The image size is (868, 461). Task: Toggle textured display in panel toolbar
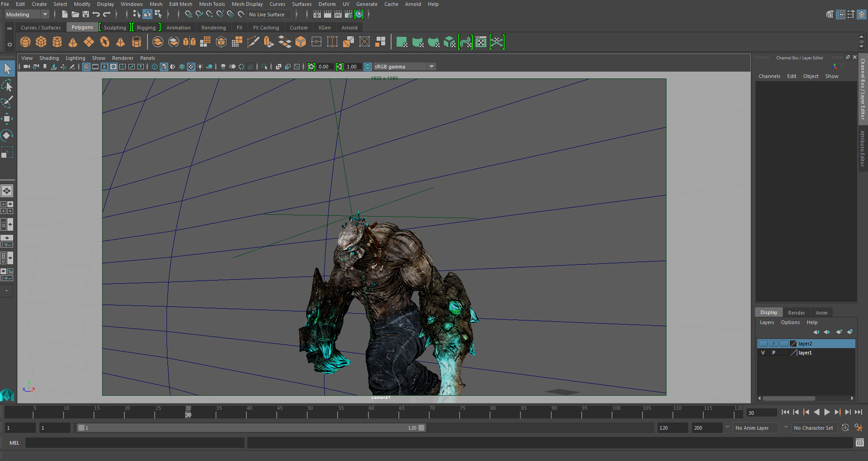191,67
